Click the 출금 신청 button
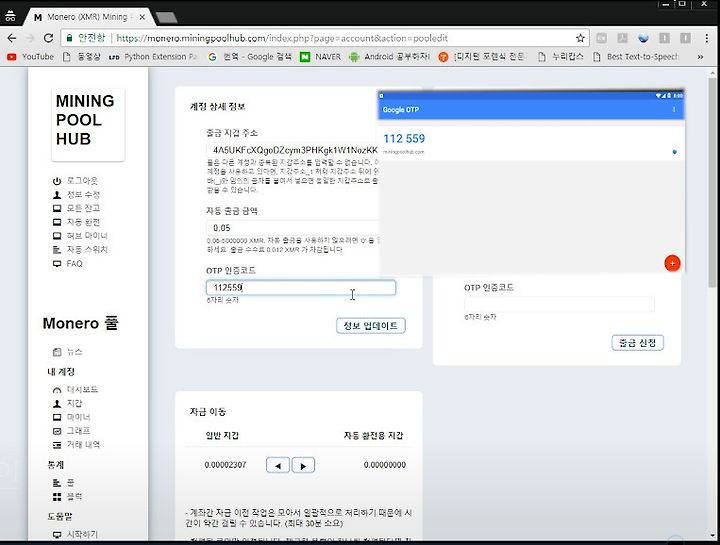 coord(637,343)
